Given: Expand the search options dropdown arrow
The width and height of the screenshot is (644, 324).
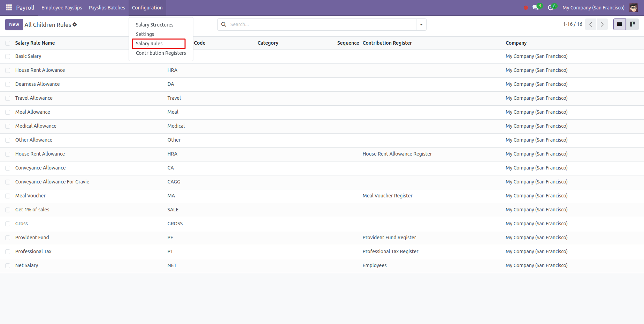Looking at the screenshot, I should [421, 24].
